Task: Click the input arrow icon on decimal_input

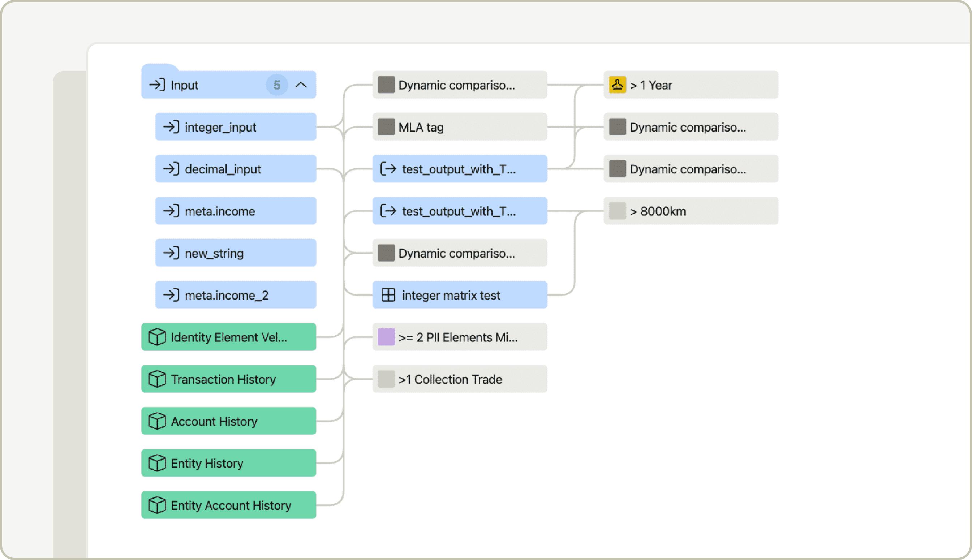Action: click(171, 169)
